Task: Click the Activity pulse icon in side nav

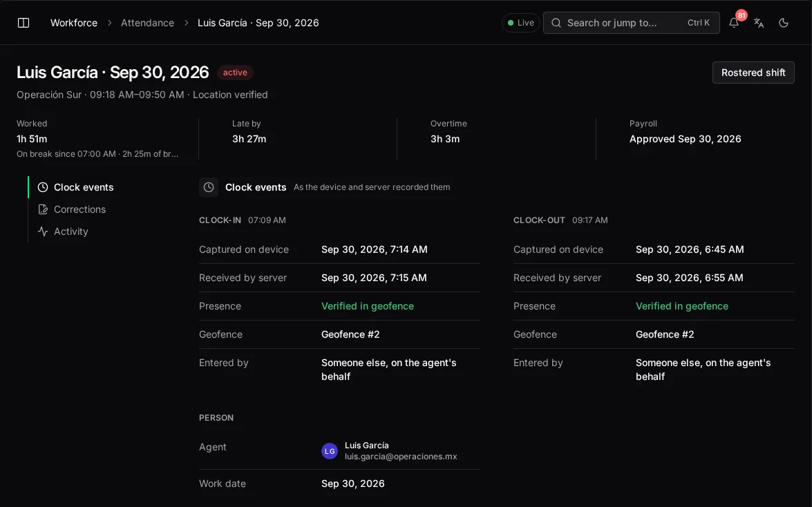Action: [x=43, y=231]
